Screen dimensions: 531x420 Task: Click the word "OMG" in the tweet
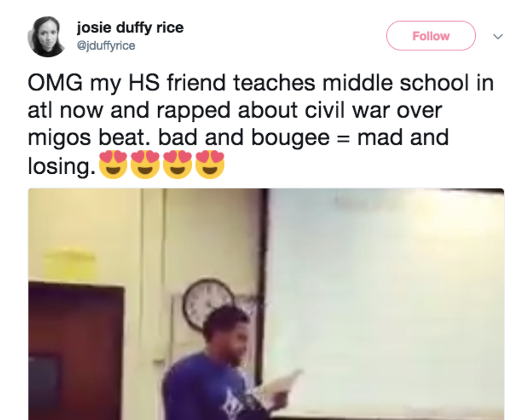pos(55,82)
